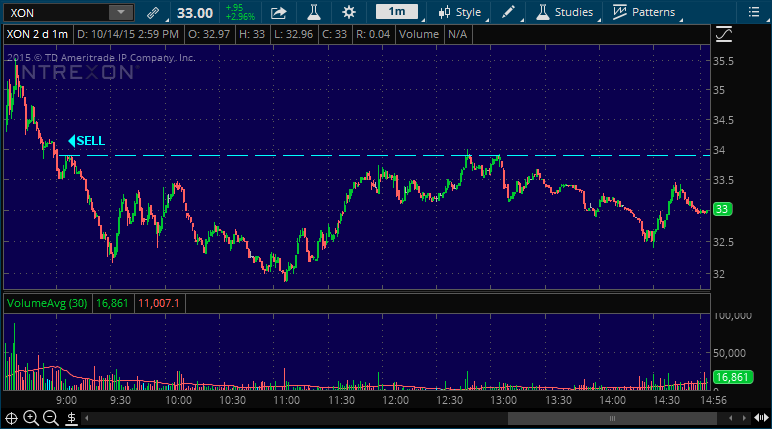Open the flask research tools icon
The height and width of the screenshot is (429, 772).
point(314,12)
